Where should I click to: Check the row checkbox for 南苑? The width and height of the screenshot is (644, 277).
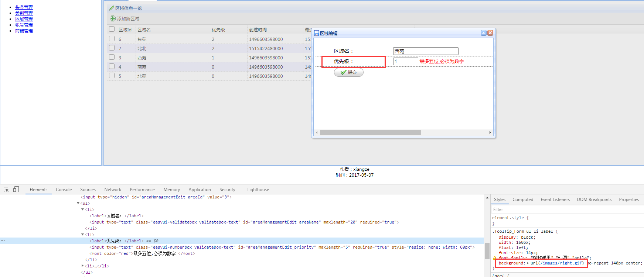click(112, 66)
